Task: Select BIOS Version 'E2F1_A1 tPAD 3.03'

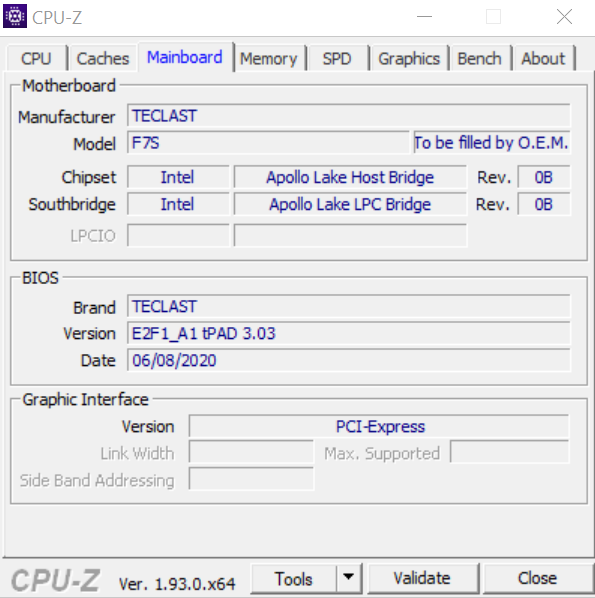Action: coord(349,333)
